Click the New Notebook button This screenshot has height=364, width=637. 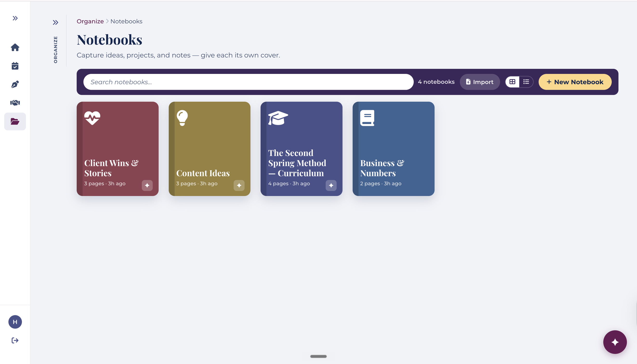(575, 82)
